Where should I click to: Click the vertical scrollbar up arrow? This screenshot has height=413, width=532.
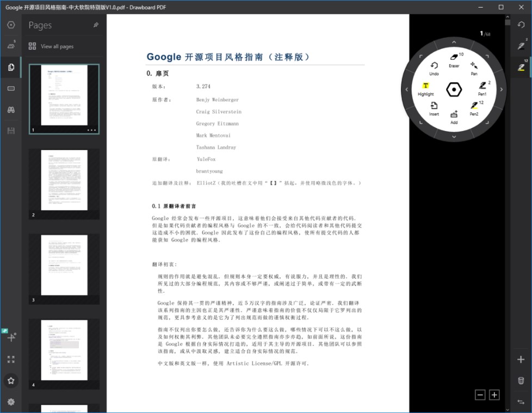[508, 17]
